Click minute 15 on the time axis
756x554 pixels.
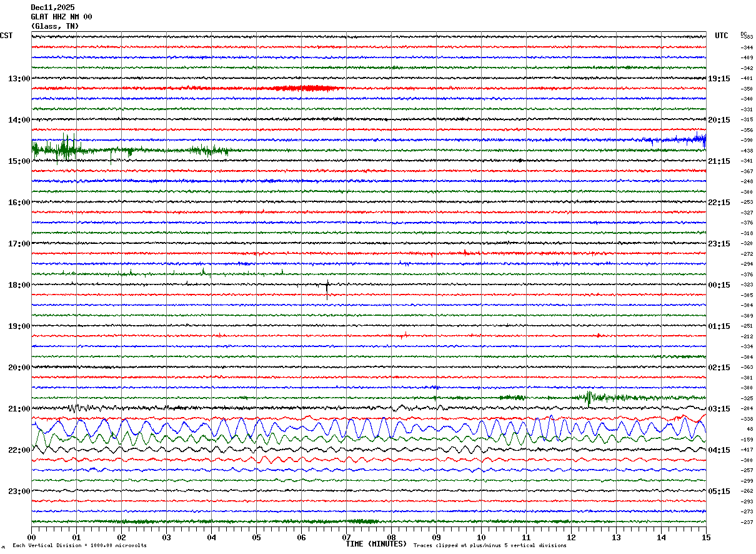point(706,537)
